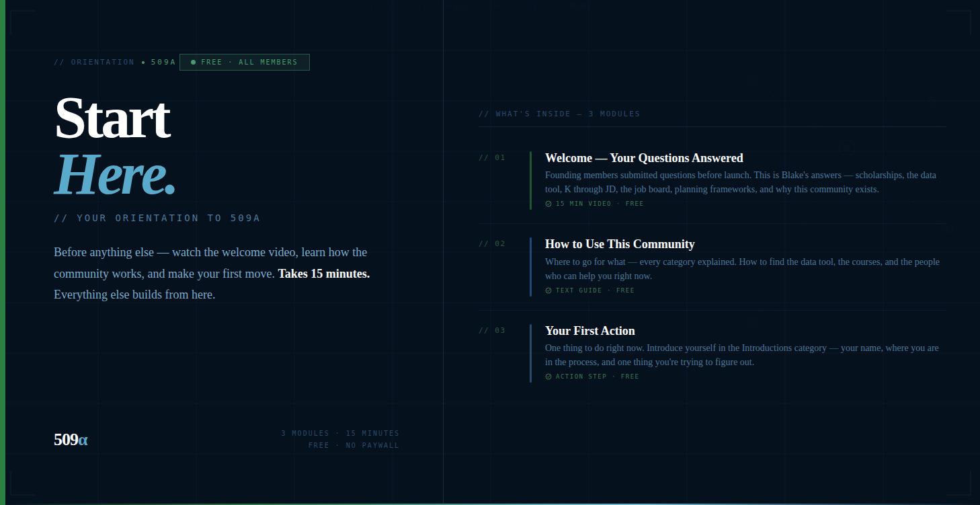Click the dot separator before 509A breadcrumb
This screenshot has height=505, width=980.
[143, 63]
